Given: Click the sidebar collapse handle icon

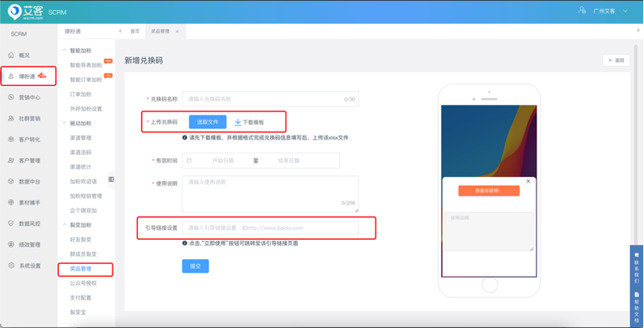Looking at the screenshot, I should 111,179.
